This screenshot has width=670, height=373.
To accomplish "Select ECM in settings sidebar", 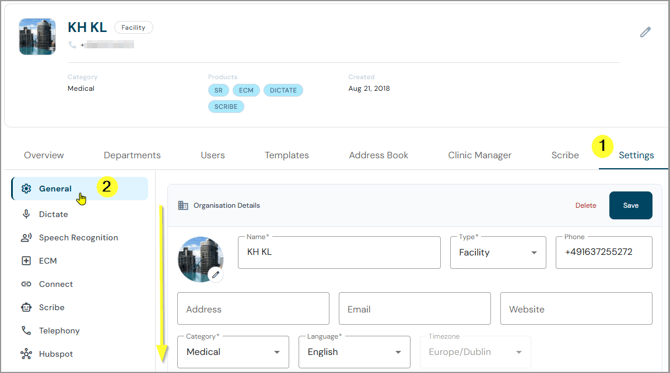I will [48, 261].
